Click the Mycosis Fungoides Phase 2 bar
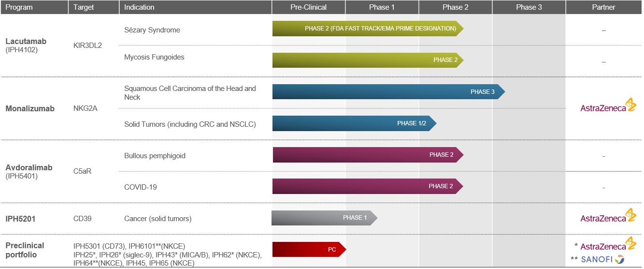This screenshot has width=644, height=269. pos(367,60)
